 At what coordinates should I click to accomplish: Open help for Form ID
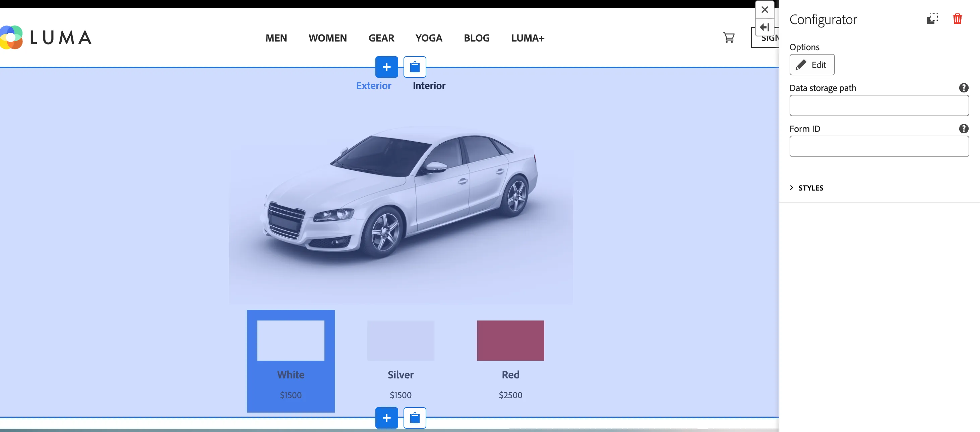(x=963, y=129)
